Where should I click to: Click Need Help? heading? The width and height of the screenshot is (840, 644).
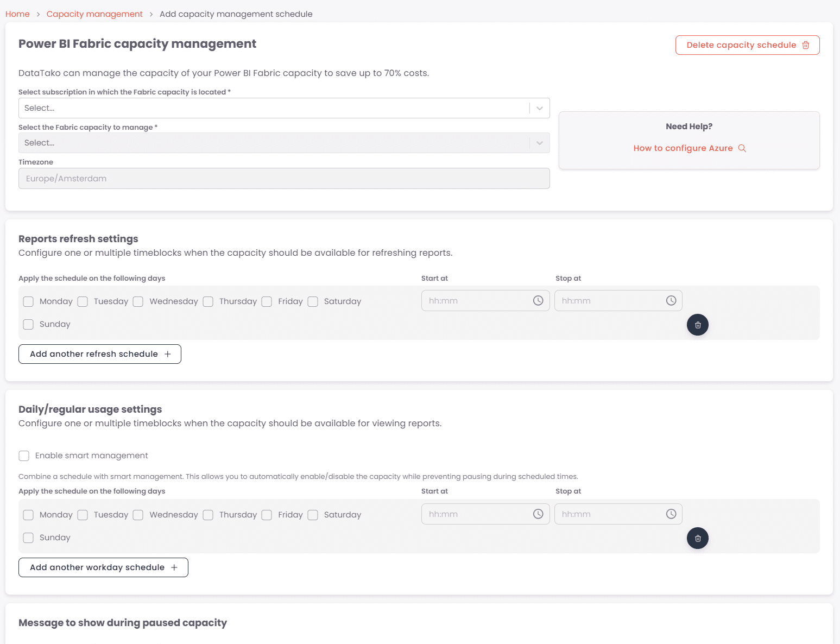coord(689,127)
